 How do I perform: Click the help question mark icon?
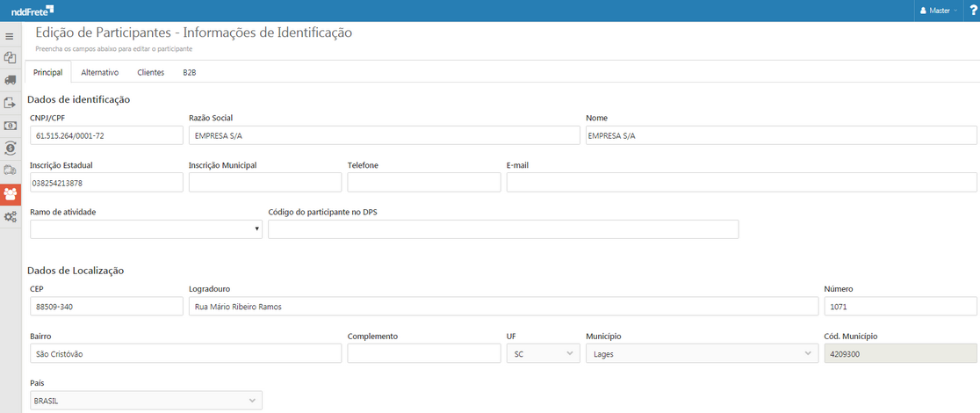click(973, 11)
